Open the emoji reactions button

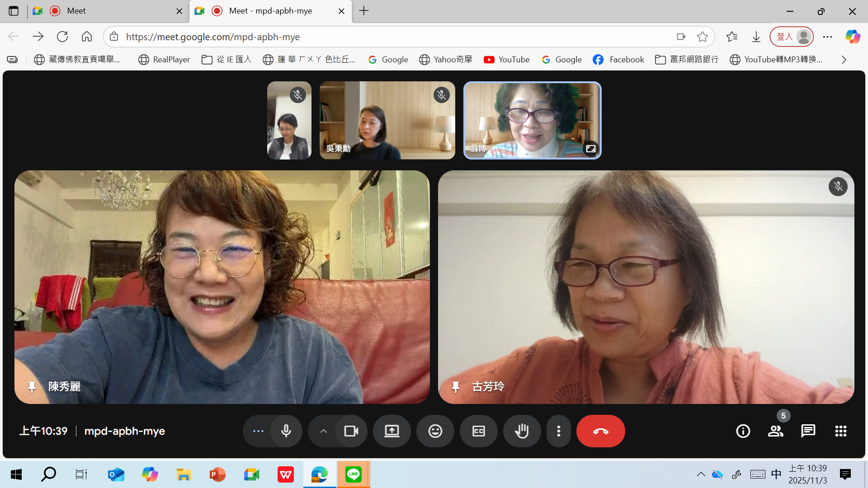pos(435,431)
